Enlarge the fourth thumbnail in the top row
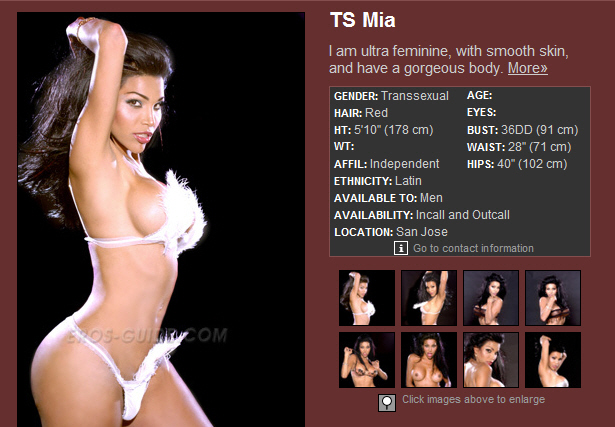The height and width of the screenshot is (427, 615). point(553,298)
